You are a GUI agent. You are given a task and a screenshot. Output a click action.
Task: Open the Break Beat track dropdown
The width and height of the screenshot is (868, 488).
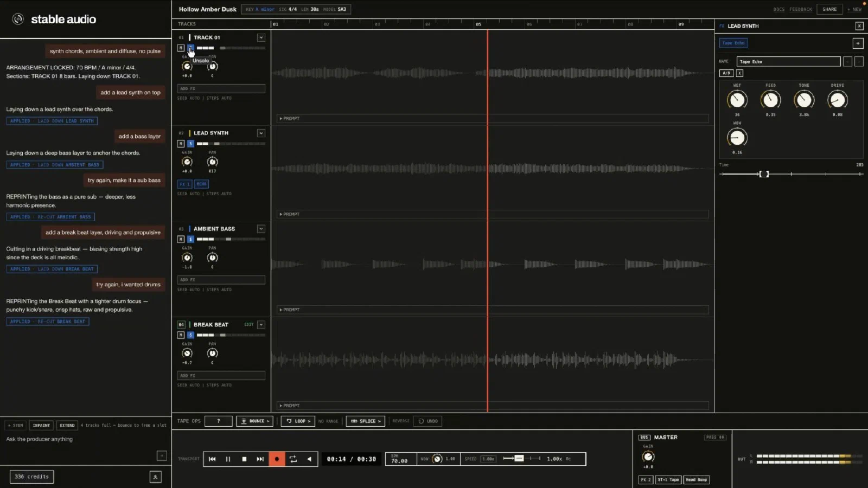click(261, 324)
